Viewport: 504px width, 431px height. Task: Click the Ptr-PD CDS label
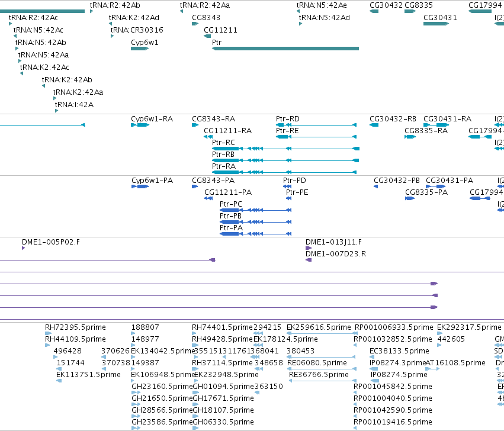[x=294, y=181]
